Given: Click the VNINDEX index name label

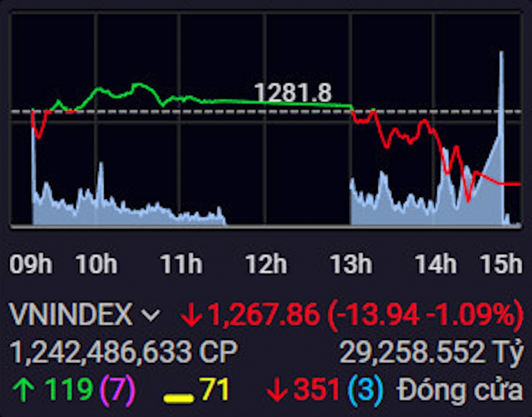Looking at the screenshot, I should coord(71,315).
